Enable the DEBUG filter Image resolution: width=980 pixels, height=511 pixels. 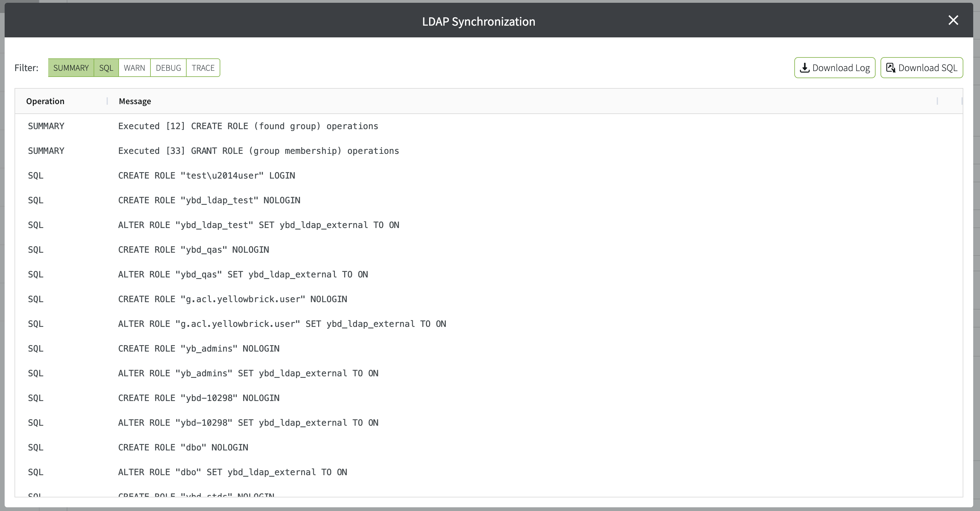[168, 68]
